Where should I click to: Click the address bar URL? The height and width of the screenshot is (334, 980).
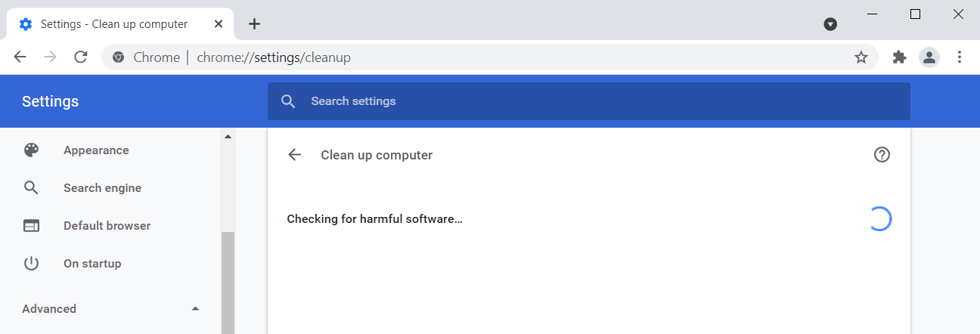coord(274,57)
